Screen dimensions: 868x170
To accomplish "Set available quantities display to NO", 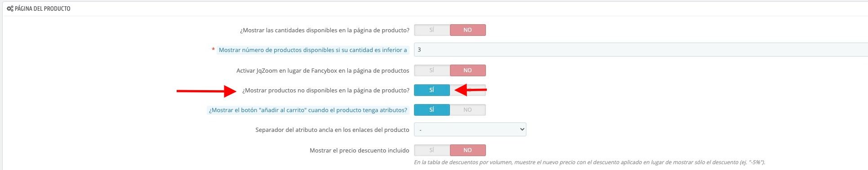I will coord(467,30).
